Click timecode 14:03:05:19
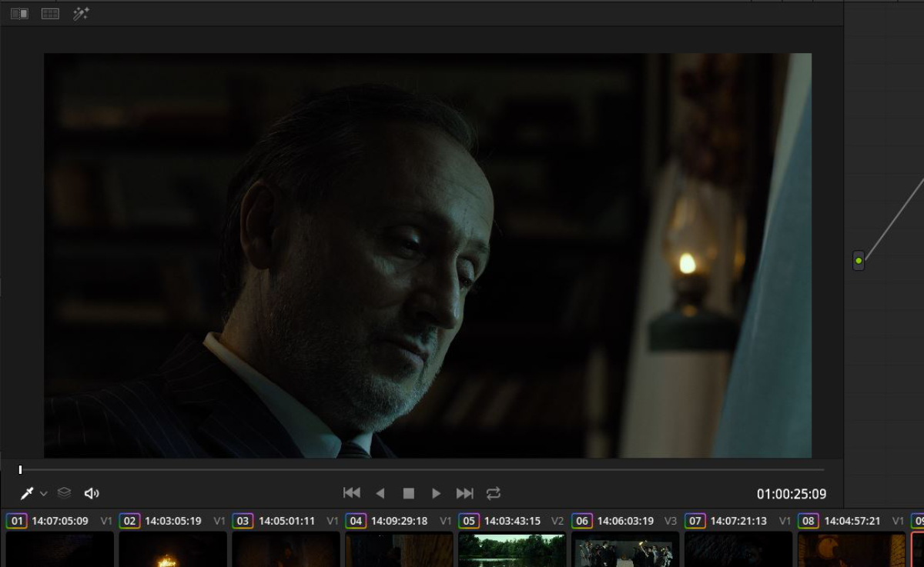 [173, 521]
